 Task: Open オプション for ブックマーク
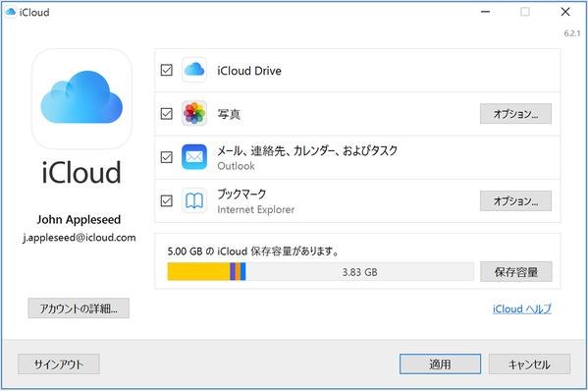click(x=515, y=201)
